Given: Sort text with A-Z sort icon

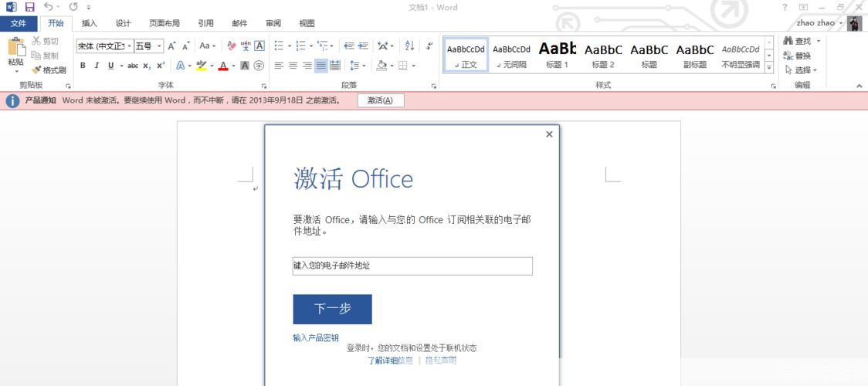Looking at the screenshot, I should tap(409, 46).
